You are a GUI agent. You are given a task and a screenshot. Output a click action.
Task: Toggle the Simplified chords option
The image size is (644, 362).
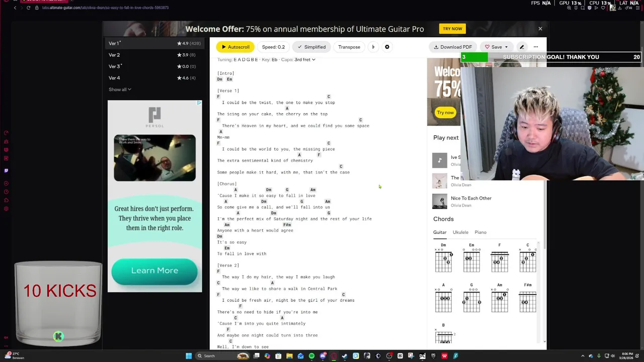click(311, 47)
